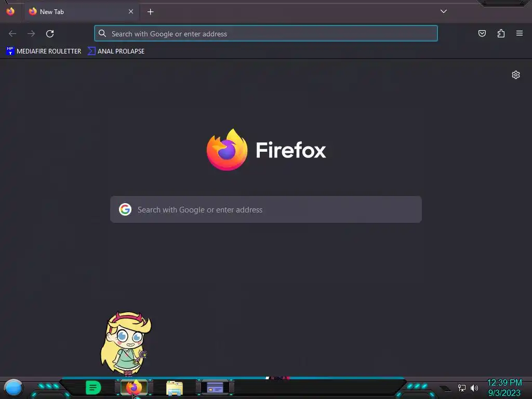
Task: Open the Start orb in taskbar
Action: click(13, 388)
